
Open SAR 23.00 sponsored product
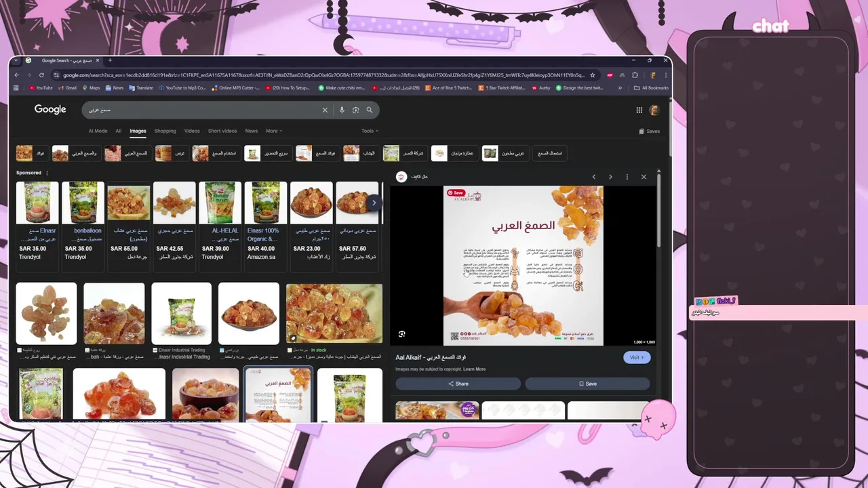pyautogui.click(x=311, y=226)
